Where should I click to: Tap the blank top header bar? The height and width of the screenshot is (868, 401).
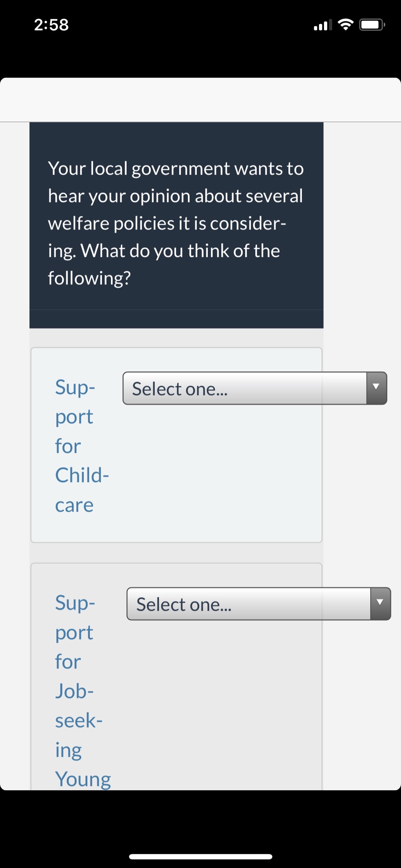pos(200,100)
